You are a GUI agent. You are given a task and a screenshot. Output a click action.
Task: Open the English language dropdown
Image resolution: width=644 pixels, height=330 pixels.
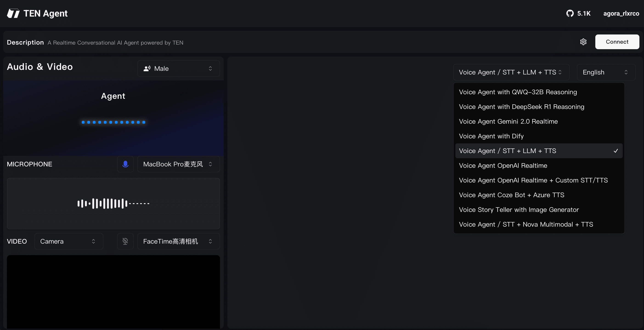pyautogui.click(x=606, y=72)
